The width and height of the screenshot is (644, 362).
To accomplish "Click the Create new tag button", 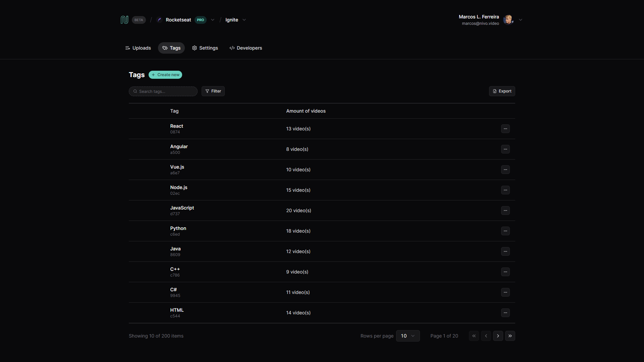I will (x=165, y=75).
